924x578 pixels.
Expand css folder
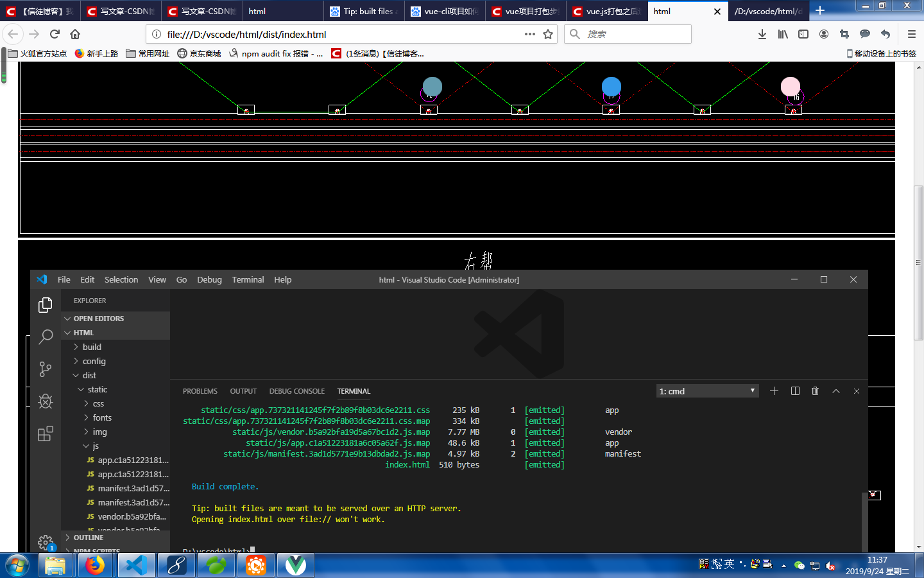[116, 403]
